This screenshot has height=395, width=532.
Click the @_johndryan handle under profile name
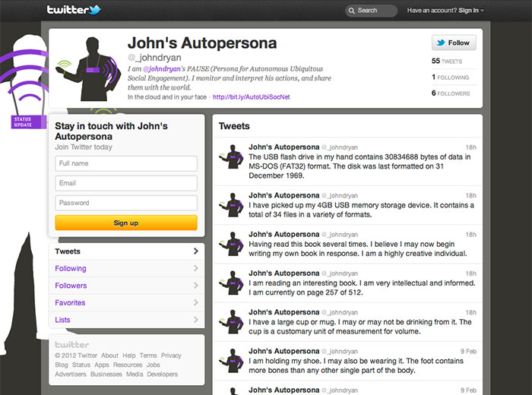click(154, 58)
